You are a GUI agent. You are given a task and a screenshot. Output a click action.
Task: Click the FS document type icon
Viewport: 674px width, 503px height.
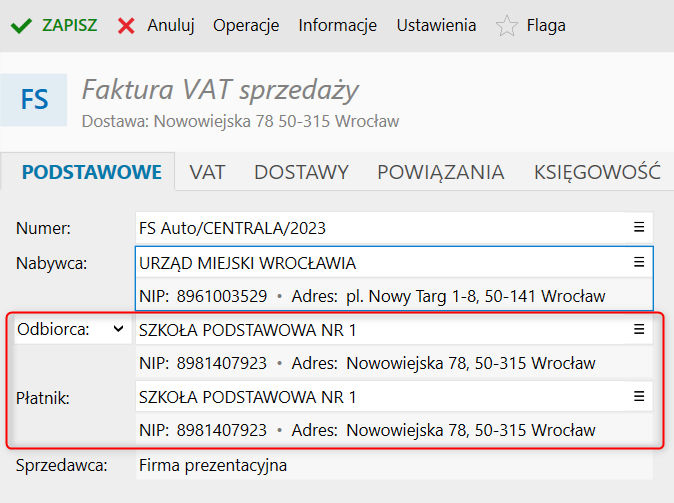point(34,100)
